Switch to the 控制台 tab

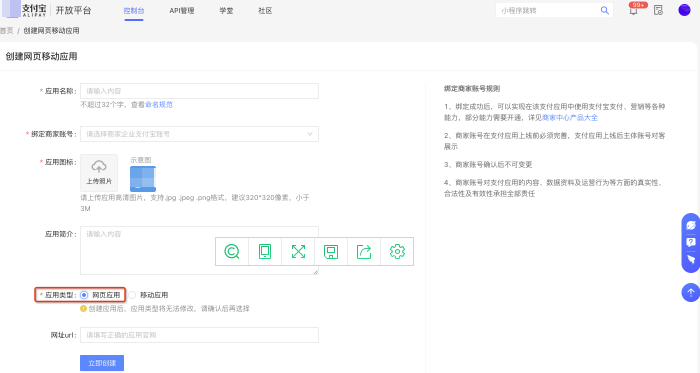coord(134,11)
